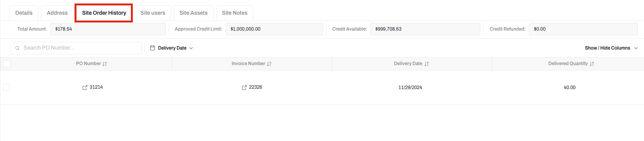Screen dimensions: 644x141
Task: Sort by Delivery Date column arrows
Action: pyautogui.click(x=427, y=64)
